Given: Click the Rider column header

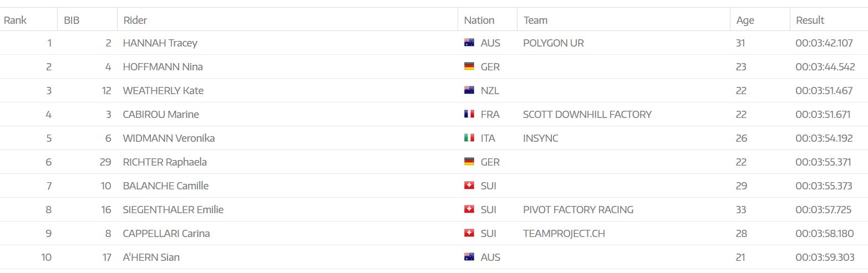Looking at the screenshot, I should click(x=135, y=20).
